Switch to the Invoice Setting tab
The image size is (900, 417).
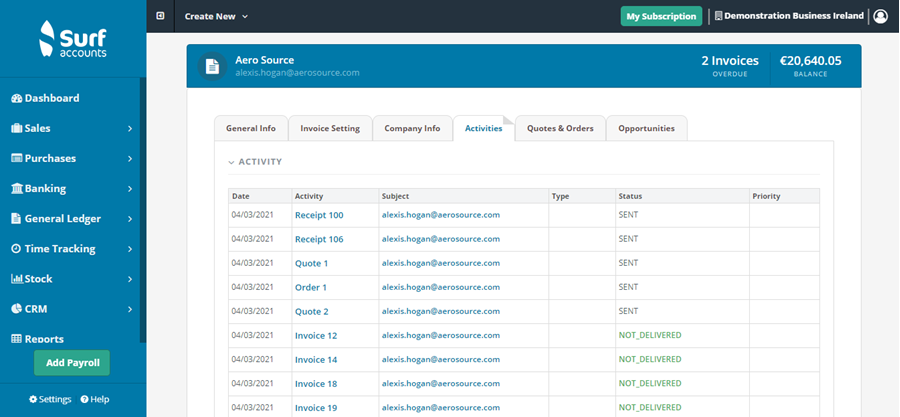330,128
